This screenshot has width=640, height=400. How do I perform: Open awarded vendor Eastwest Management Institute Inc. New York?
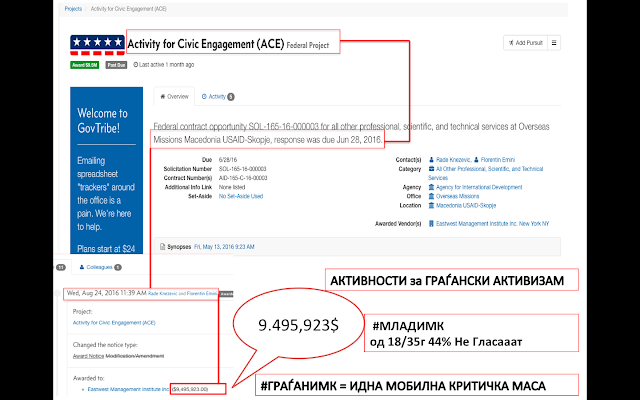(492, 224)
